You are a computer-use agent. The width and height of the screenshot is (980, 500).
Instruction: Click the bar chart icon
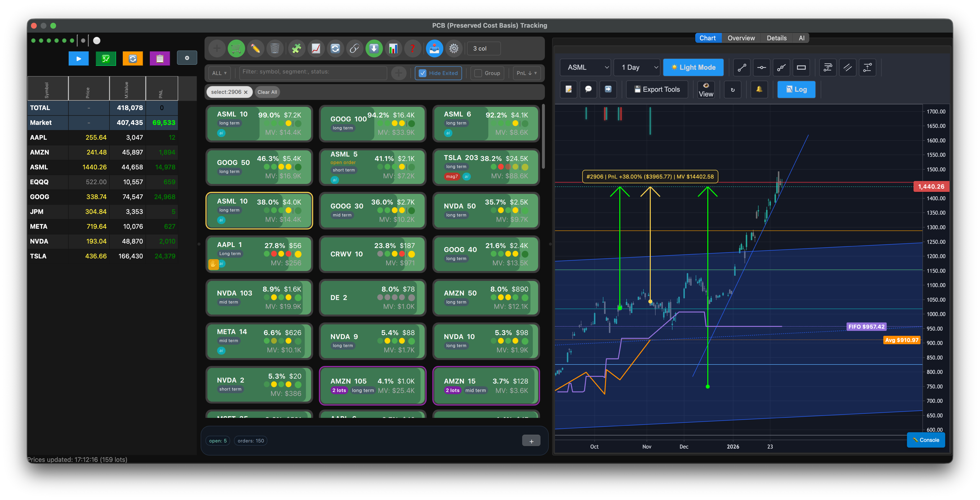[393, 49]
